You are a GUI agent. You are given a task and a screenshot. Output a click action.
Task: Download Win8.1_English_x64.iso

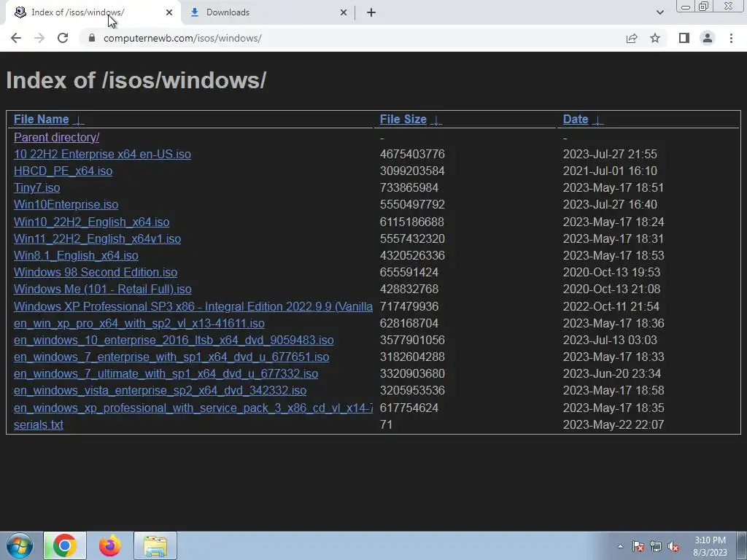(76, 256)
